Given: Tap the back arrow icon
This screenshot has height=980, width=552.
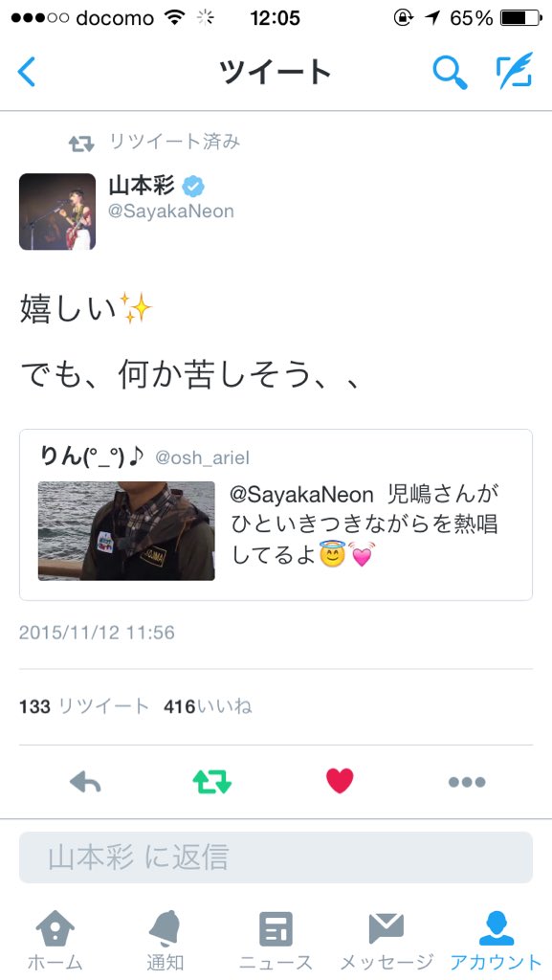Looking at the screenshot, I should tap(26, 71).
